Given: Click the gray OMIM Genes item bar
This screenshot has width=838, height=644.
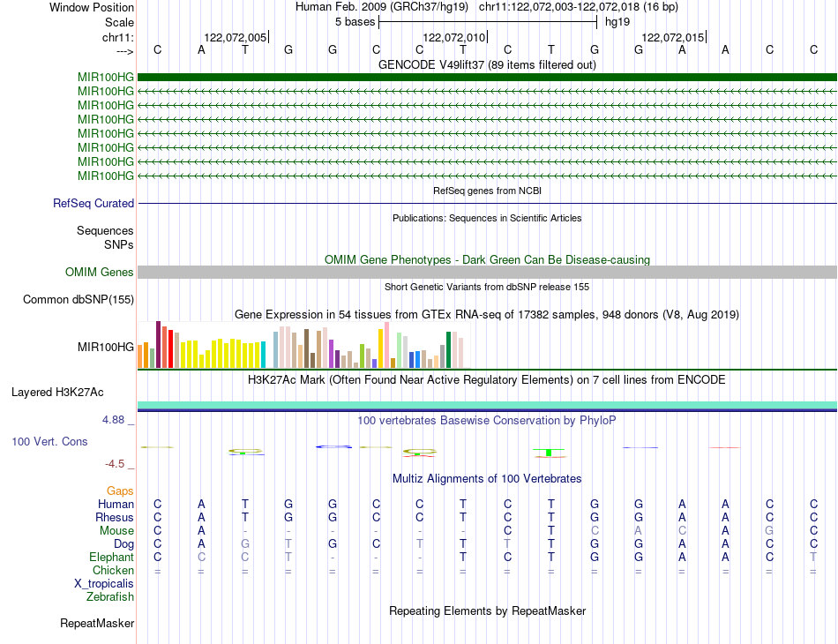Looking at the screenshot, I should click(x=487, y=272).
